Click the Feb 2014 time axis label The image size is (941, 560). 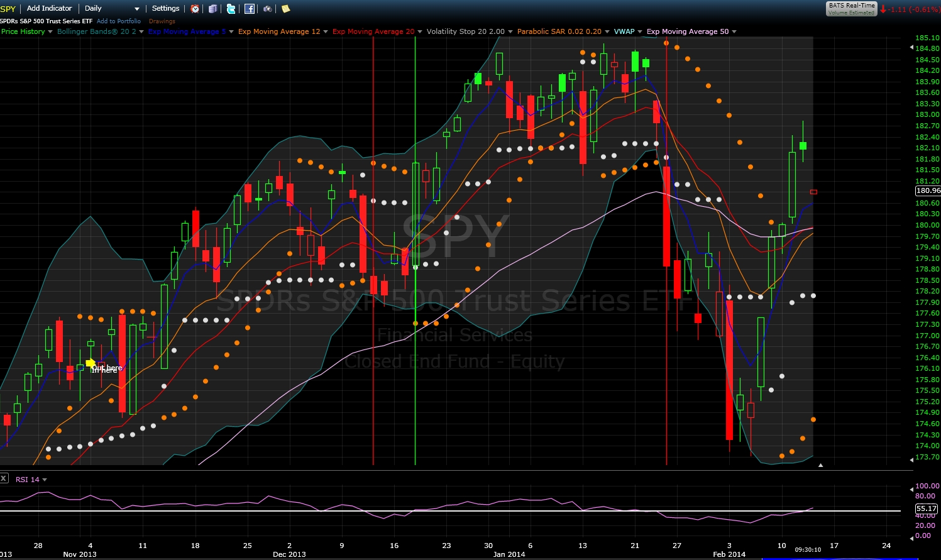pyautogui.click(x=729, y=554)
